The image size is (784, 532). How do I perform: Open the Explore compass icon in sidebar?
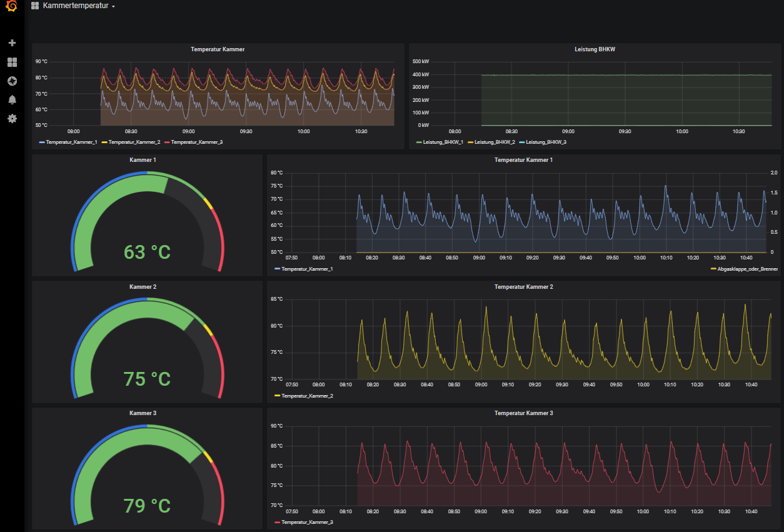coord(12,81)
